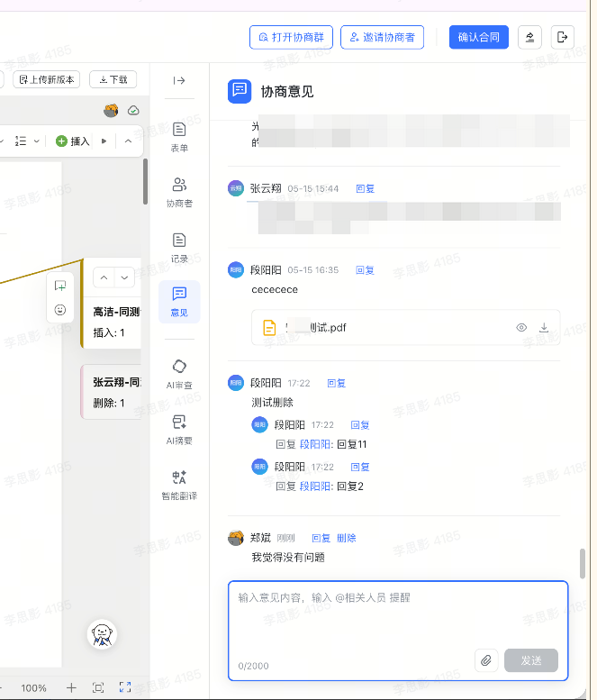597x700 pixels.
Task: Fit document to page icon
Action: pos(98,688)
